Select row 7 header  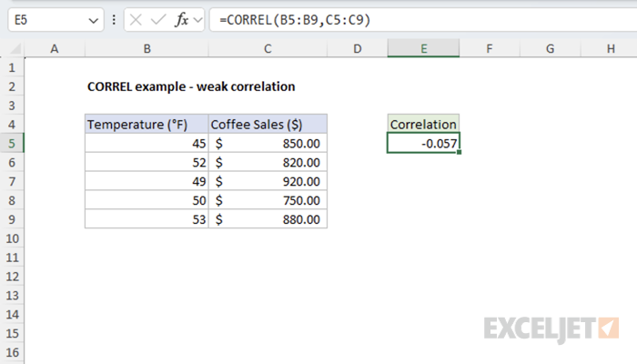tap(12, 182)
